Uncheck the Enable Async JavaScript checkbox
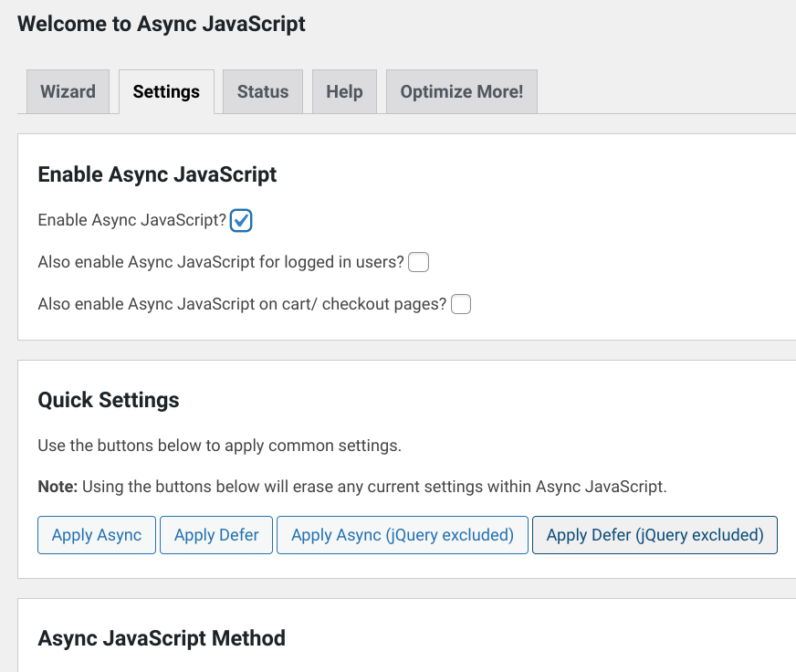The image size is (796, 672). click(x=241, y=220)
